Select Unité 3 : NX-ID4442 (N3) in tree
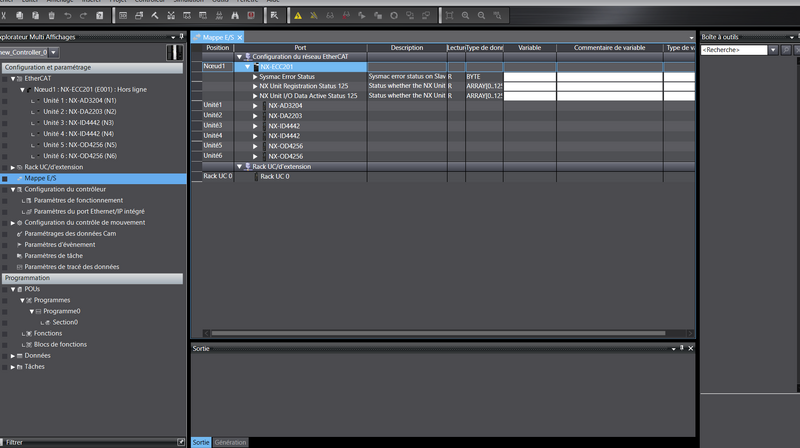Screen dimensions: 800x448 [78, 122]
